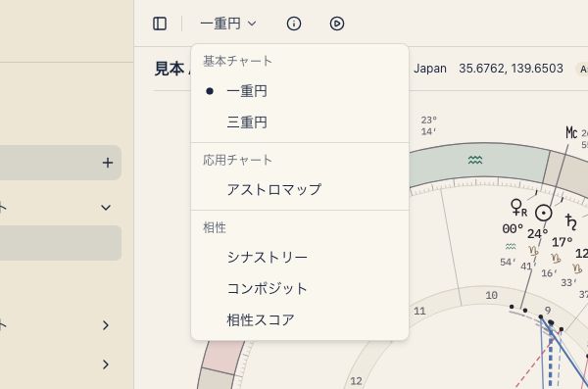Click the Saturn glyph in chart
The height and width of the screenshot is (389, 588).
point(570,221)
